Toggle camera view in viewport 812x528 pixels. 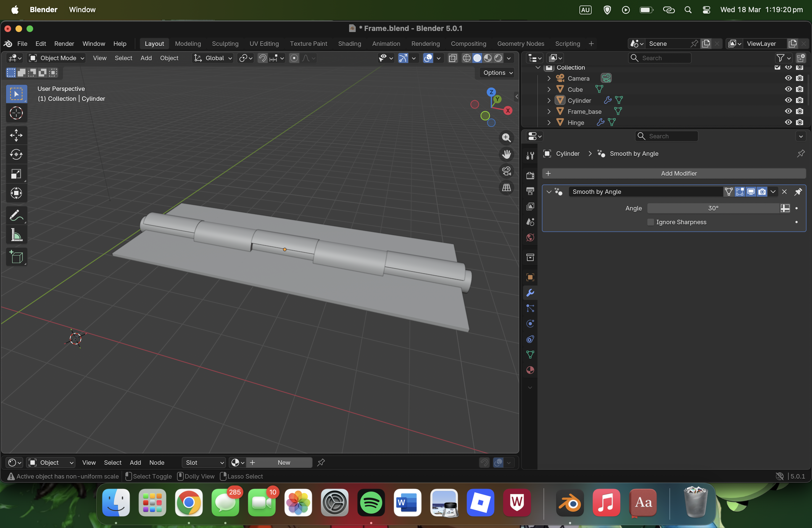click(506, 171)
